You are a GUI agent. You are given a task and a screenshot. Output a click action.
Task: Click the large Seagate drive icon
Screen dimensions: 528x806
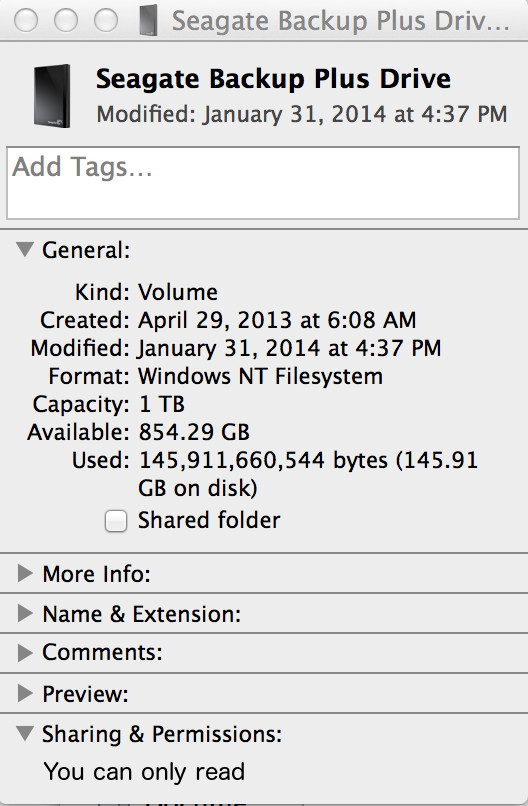click(52, 96)
